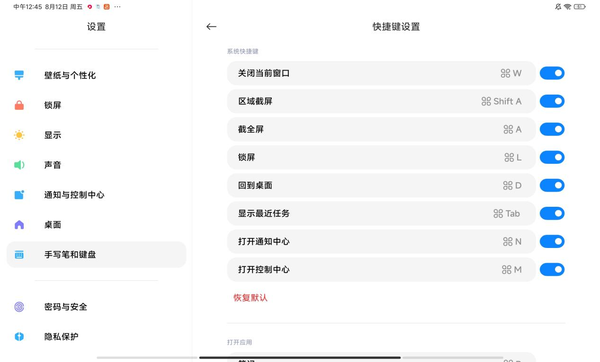Disable the 区域截屏 shortcut toggle
Image resolution: width=600 pixels, height=362 pixels.
(552, 101)
